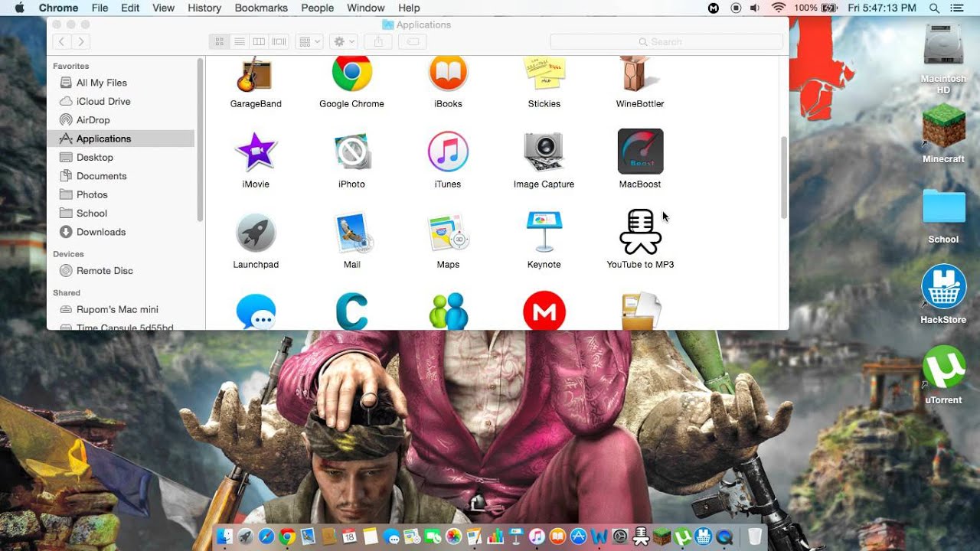980x551 pixels.
Task: Open the volume control menu
Action: 756,8
